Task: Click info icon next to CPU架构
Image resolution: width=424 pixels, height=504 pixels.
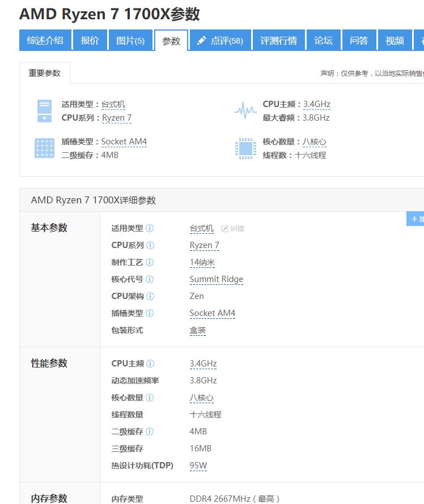Action: click(x=150, y=296)
